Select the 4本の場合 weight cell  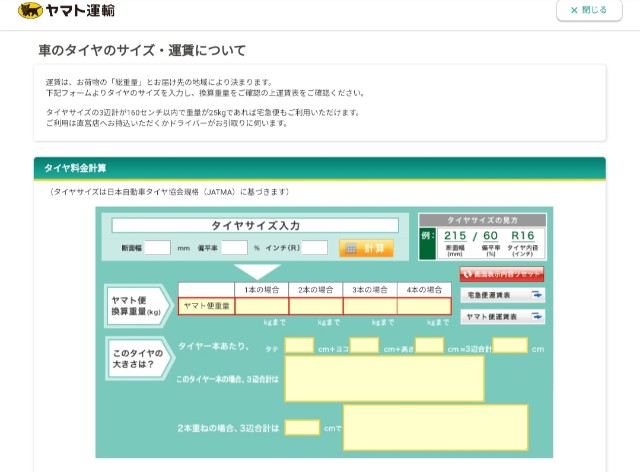424,306
